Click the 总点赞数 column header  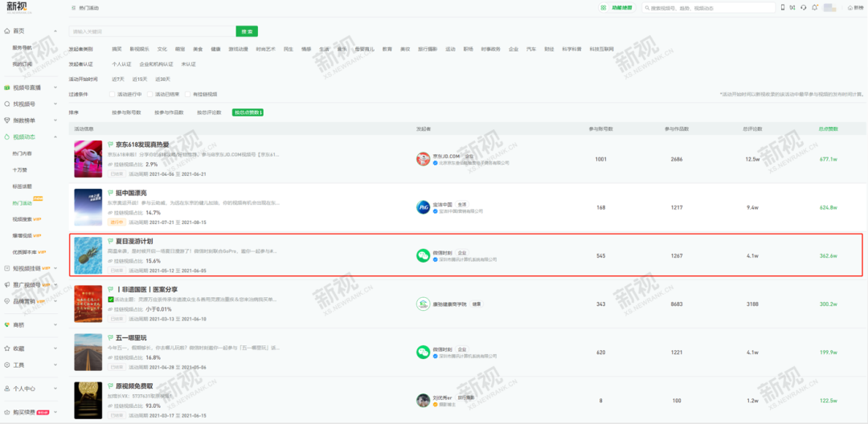(x=828, y=128)
